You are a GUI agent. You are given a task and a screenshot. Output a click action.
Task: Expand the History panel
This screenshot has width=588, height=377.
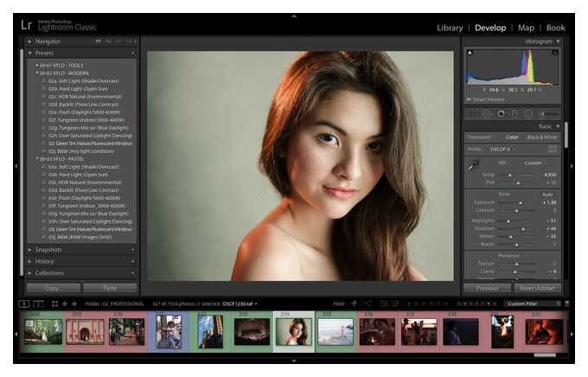click(29, 261)
